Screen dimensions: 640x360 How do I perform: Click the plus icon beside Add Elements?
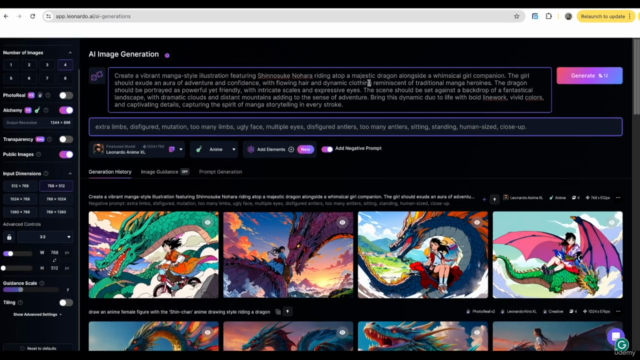291,149
